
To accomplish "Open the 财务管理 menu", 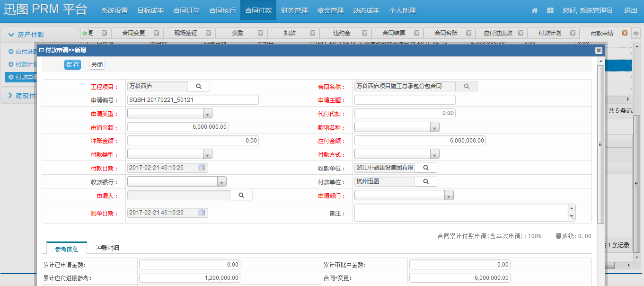I will 294,10.
